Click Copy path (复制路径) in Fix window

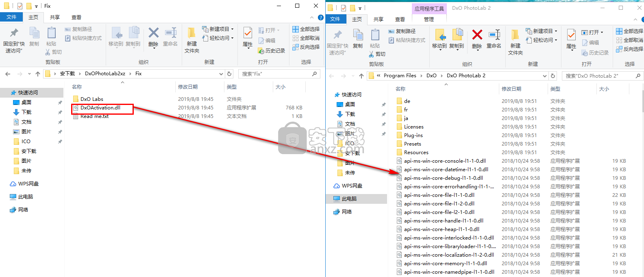[x=78, y=29]
